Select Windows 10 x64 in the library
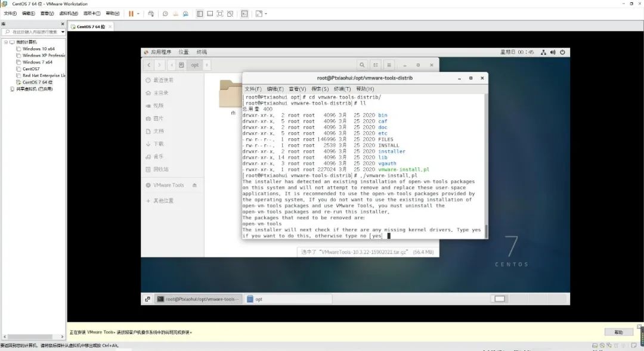The height and width of the screenshot is (351, 644). pos(39,49)
